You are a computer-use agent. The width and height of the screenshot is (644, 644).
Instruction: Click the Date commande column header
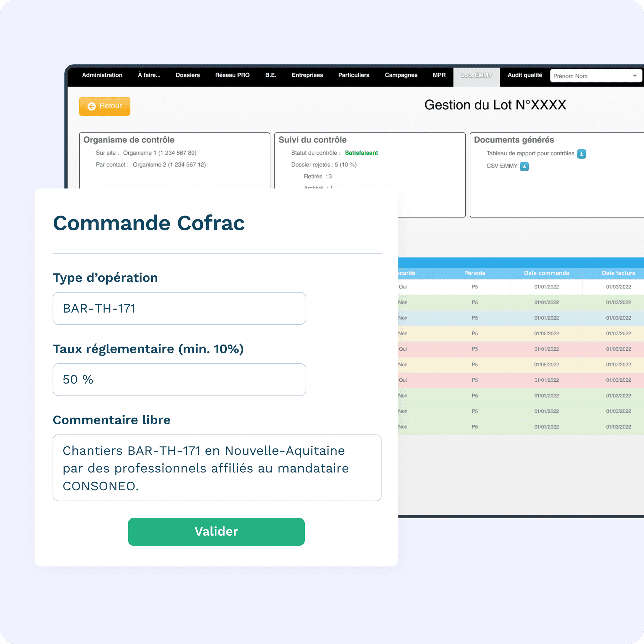coord(547,273)
